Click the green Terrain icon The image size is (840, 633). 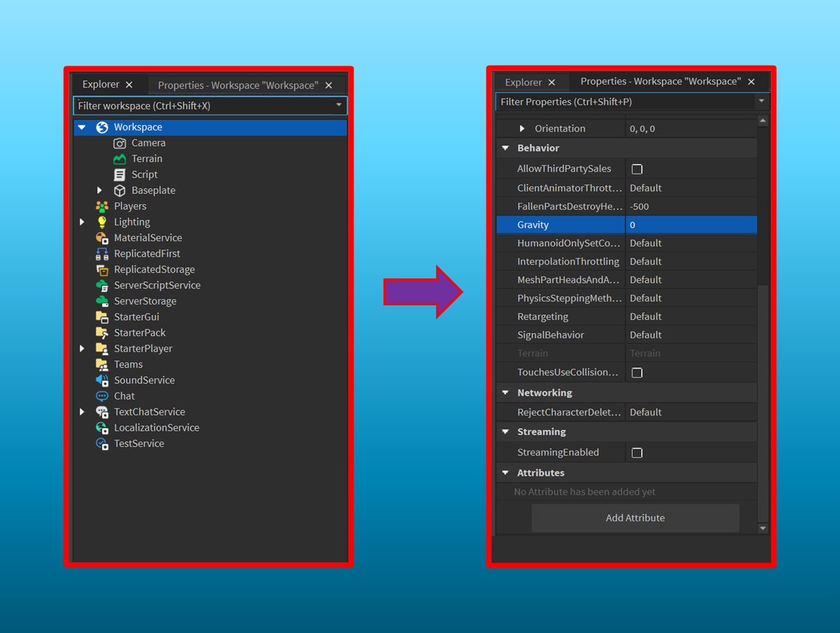120,159
